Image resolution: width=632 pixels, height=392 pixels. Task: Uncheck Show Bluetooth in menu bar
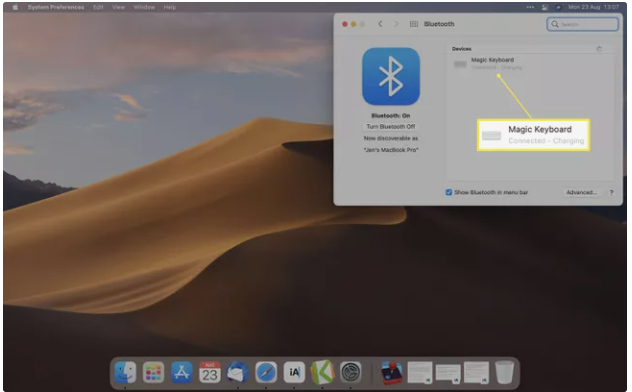click(x=449, y=192)
